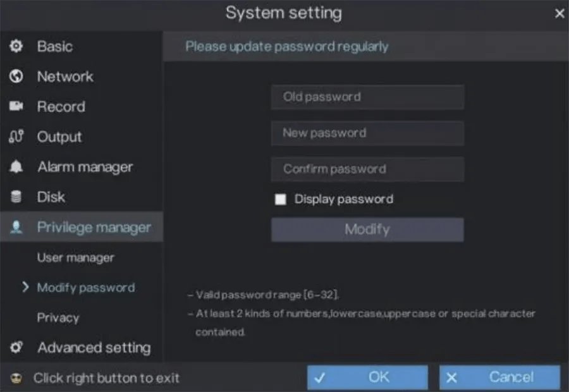The height and width of the screenshot is (392, 569).
Task: Click the Confirm password field
Action: 367,169
